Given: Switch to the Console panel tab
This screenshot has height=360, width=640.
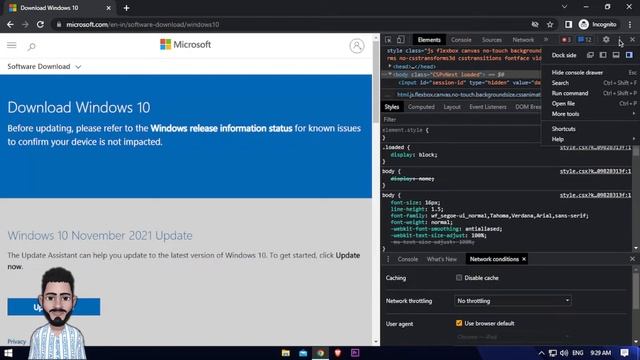Looking at the screenshot, I should point(461,40).
